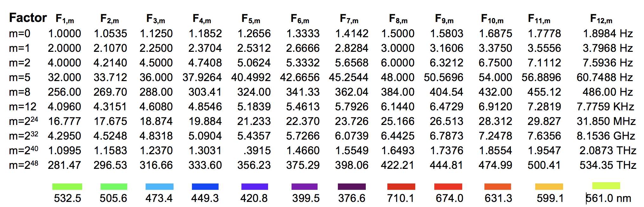Click the dark red swatch above 710.1
Image resolution: width=644 pixels, height=207 pixels.
click(x=401, y=187)
